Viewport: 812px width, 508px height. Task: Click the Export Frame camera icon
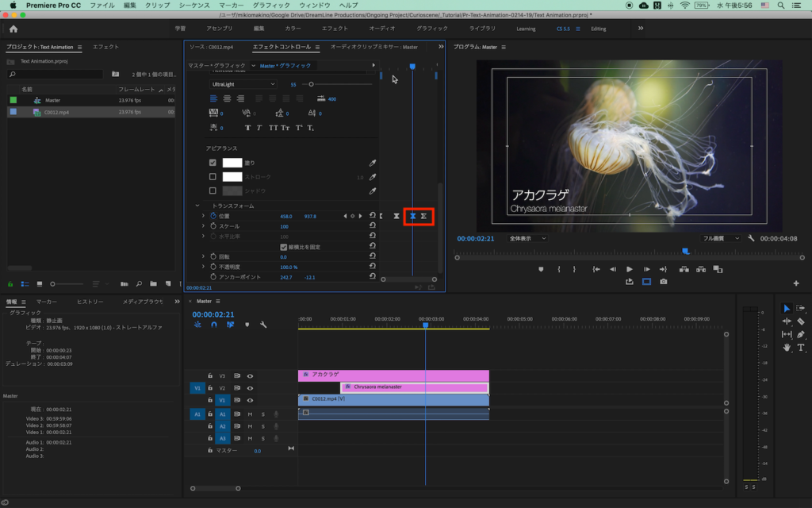click(x=663, y=282)
